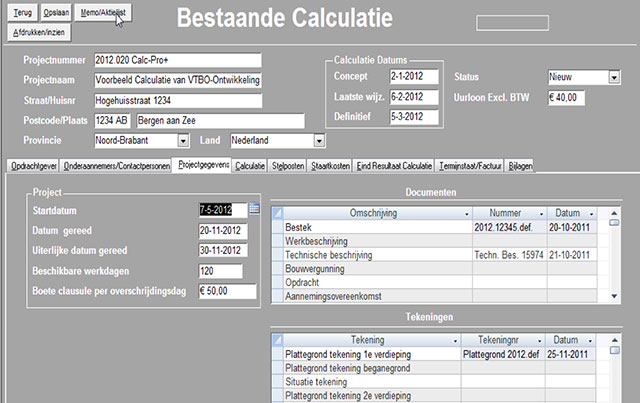Viewport: 640px width, 403px height.
Task: Open the Tekening column filter arrow
Action: pyautogui.click(x=455, y=341)
